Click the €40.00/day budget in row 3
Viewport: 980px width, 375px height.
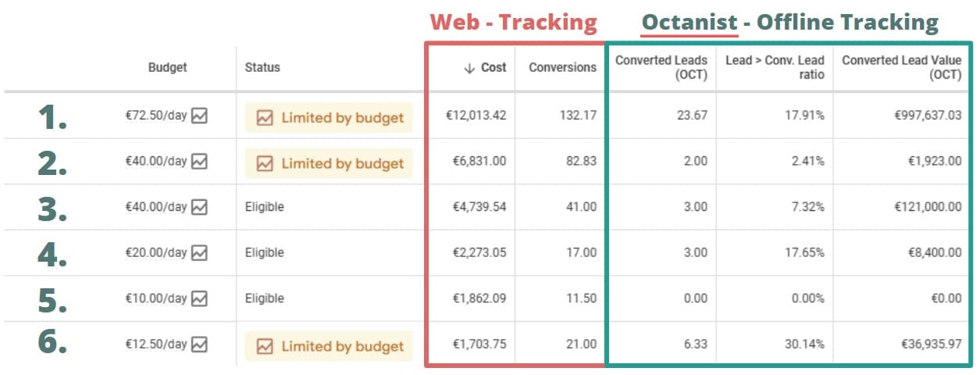coord(156,207)
